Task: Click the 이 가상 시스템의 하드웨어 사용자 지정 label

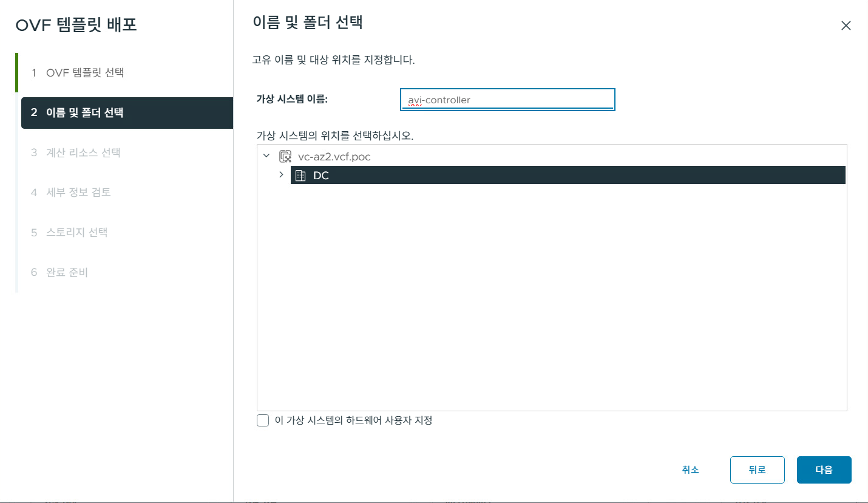Action: [353, 420]
